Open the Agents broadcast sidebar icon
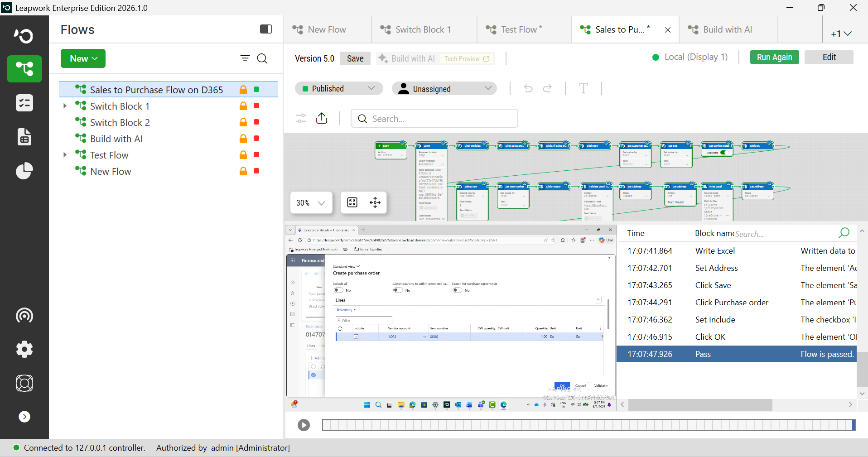Screen dimensions: 868x457 click(x=24, y=315)
